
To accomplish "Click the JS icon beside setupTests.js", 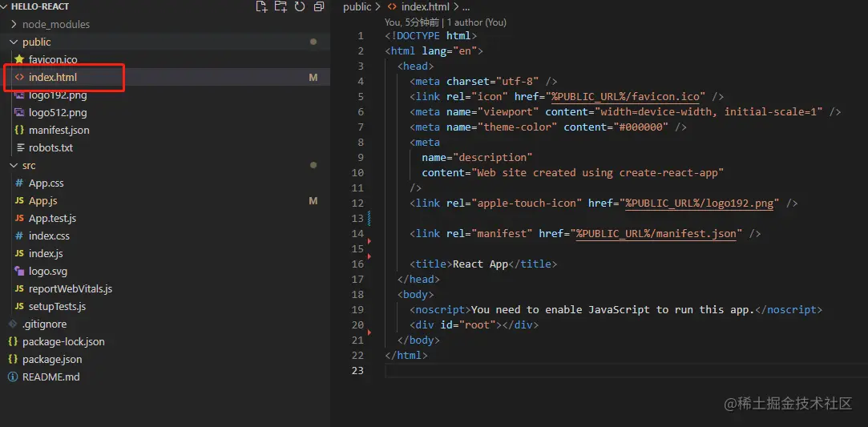I will pos(19,306).
